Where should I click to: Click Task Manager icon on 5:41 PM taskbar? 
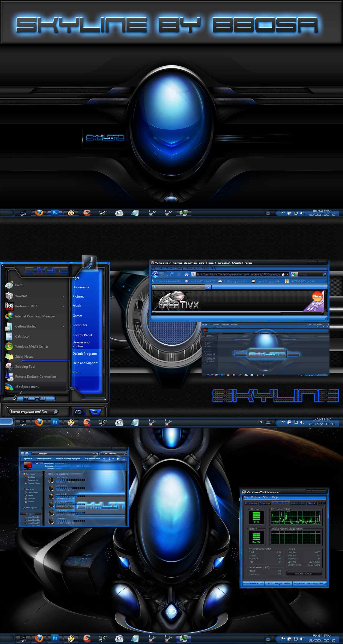pos(184,638)
